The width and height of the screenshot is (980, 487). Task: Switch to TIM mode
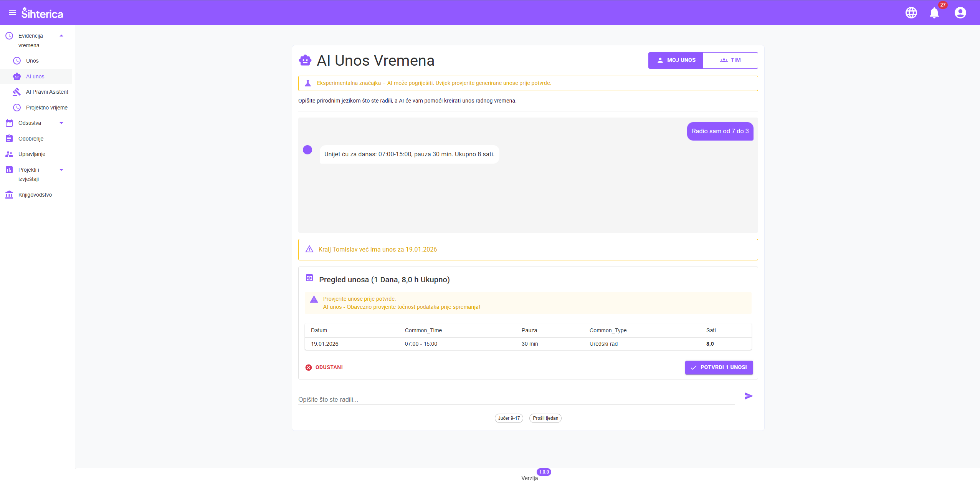(730, 60)
